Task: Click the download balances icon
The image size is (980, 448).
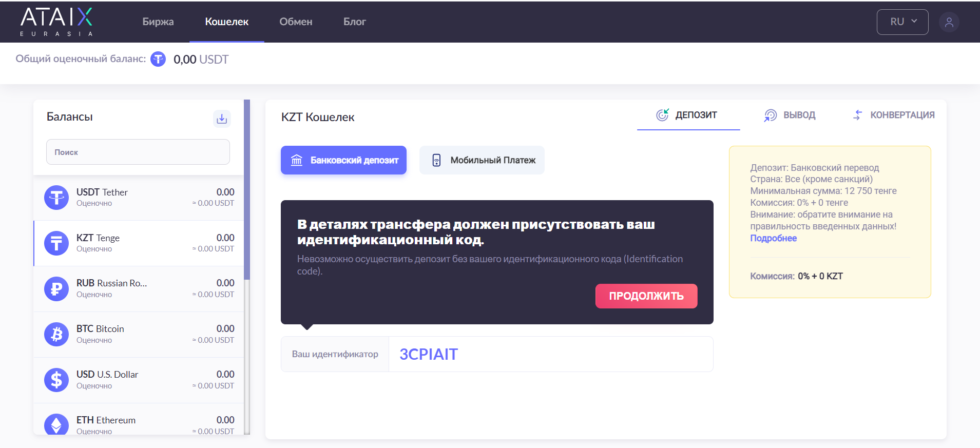Action: (x=222, y=119)
